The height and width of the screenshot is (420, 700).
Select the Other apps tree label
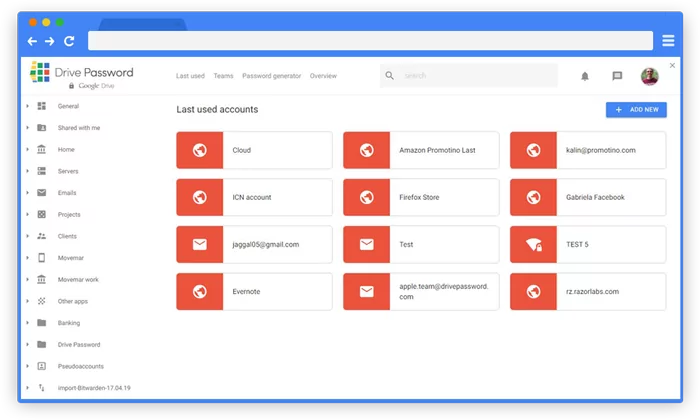[73, 301]
